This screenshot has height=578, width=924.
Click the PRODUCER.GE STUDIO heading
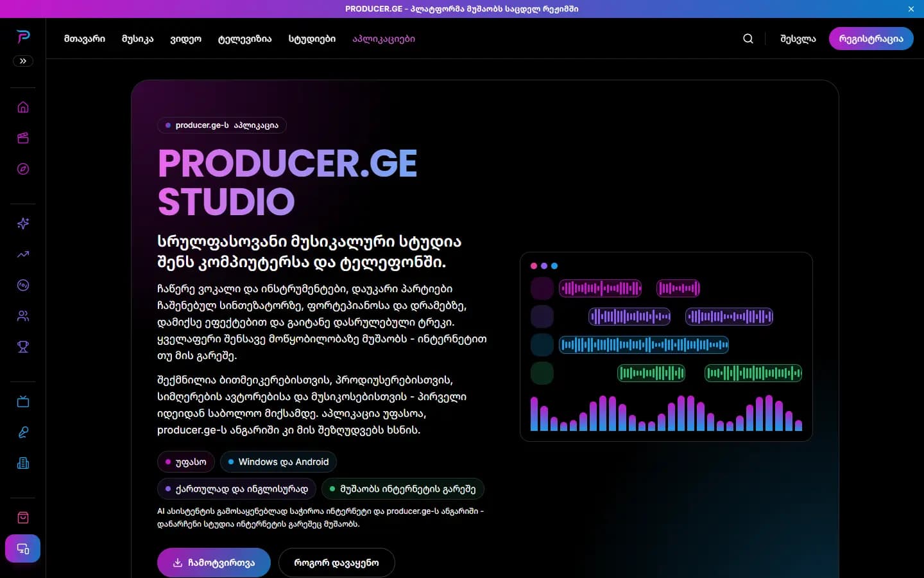click(x=287, y=182)
